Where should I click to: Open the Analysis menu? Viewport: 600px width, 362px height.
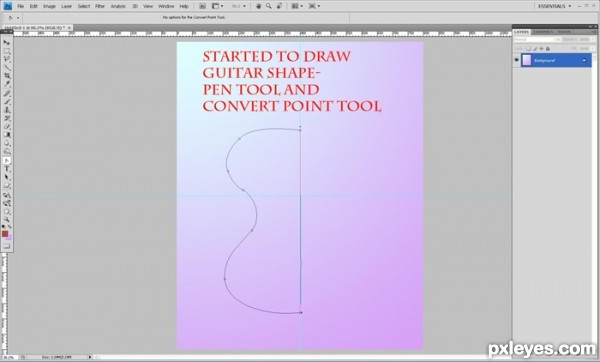[x=118, y=6]
